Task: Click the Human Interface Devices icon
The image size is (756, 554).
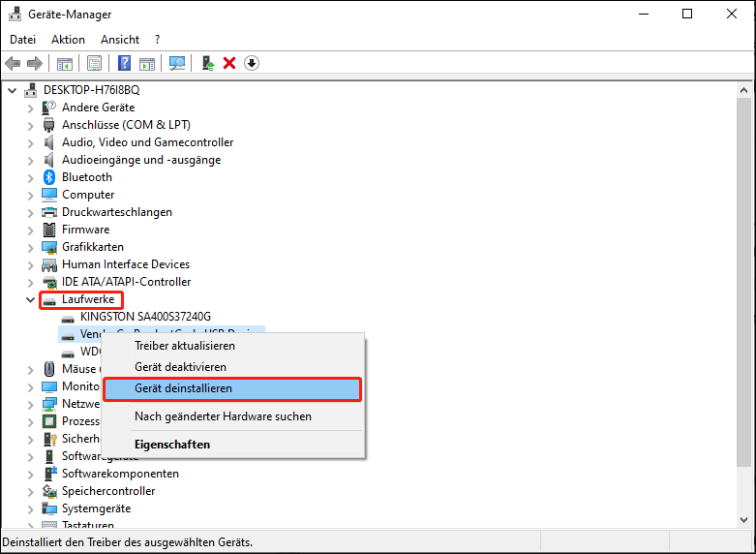Action: [49, 264]
